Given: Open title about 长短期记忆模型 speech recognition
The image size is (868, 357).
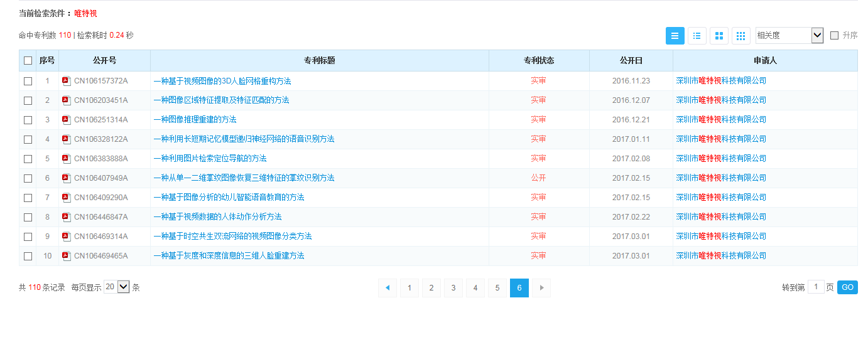Looking at the screenshot, I should (244, 139).
